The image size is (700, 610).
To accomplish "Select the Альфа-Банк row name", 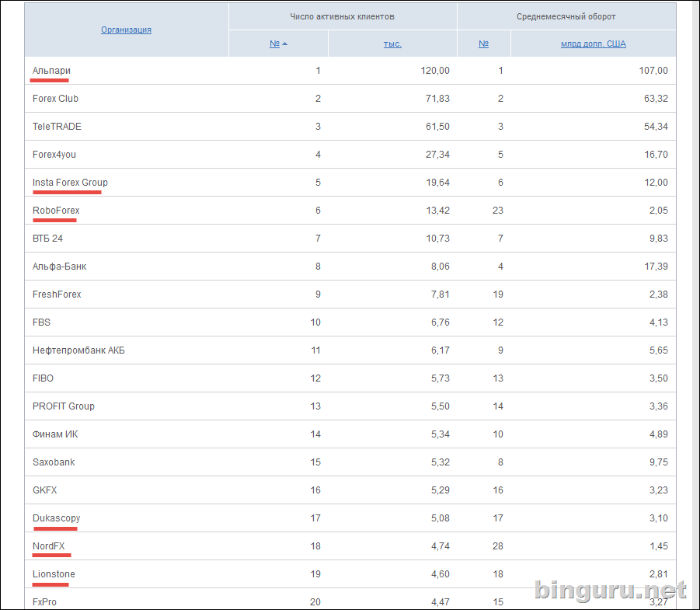I will point(59,267).
